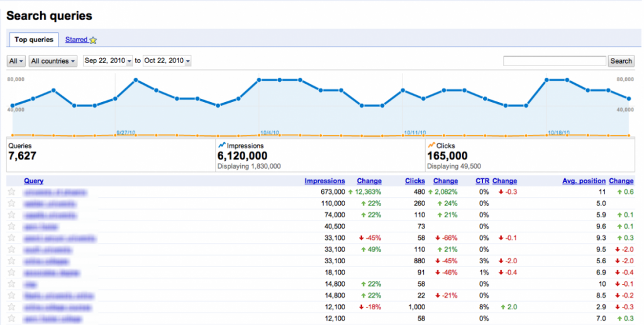Screen dimensions: 644x325
Task: Star the query with 110,000 impressions
Action: tap(11, 203)
